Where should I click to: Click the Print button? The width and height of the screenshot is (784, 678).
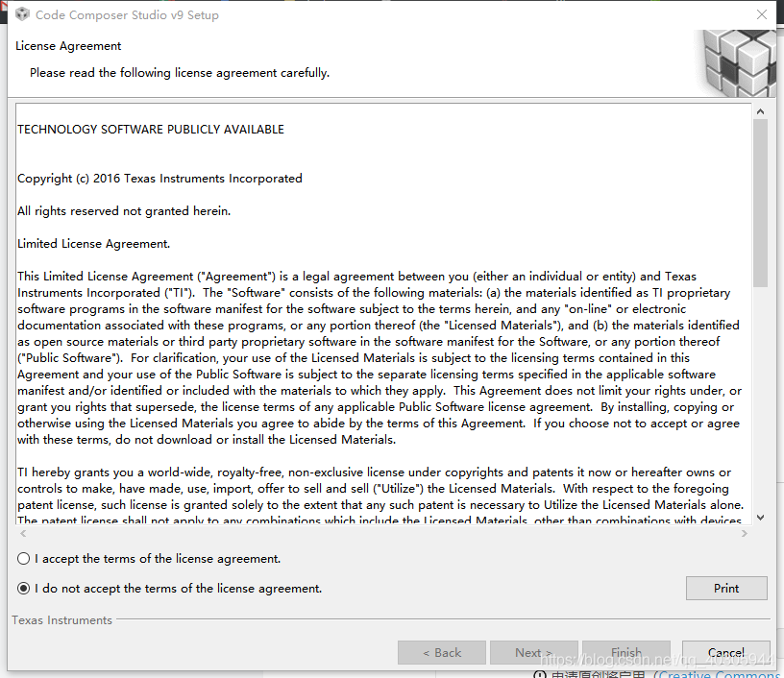[726, 588]
